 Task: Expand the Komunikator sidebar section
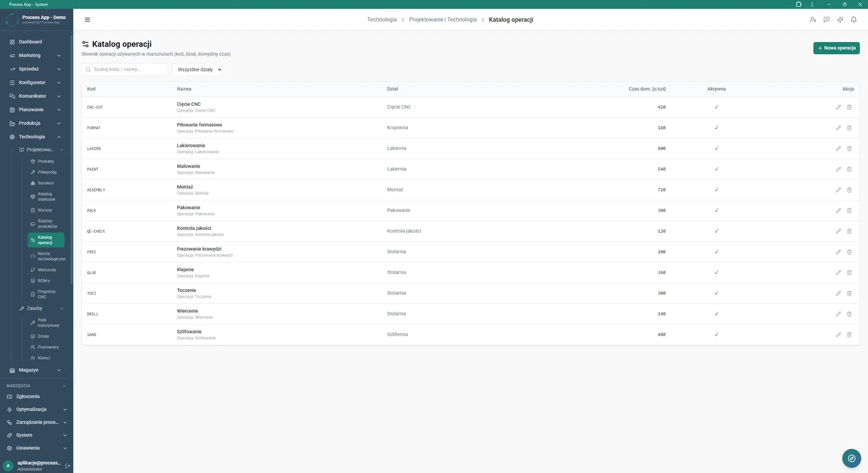[35, 96]
